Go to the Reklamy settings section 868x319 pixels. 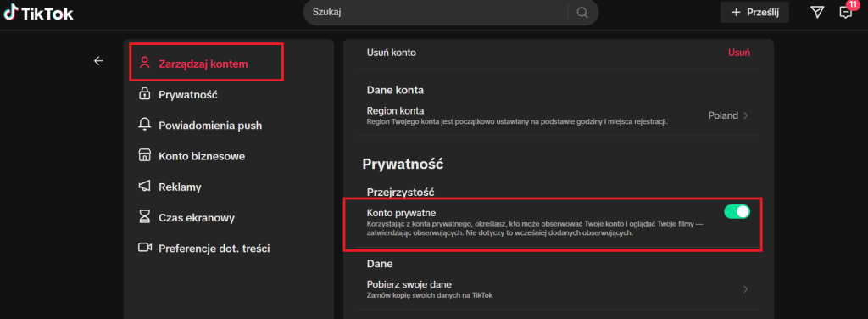pos(180,187)
